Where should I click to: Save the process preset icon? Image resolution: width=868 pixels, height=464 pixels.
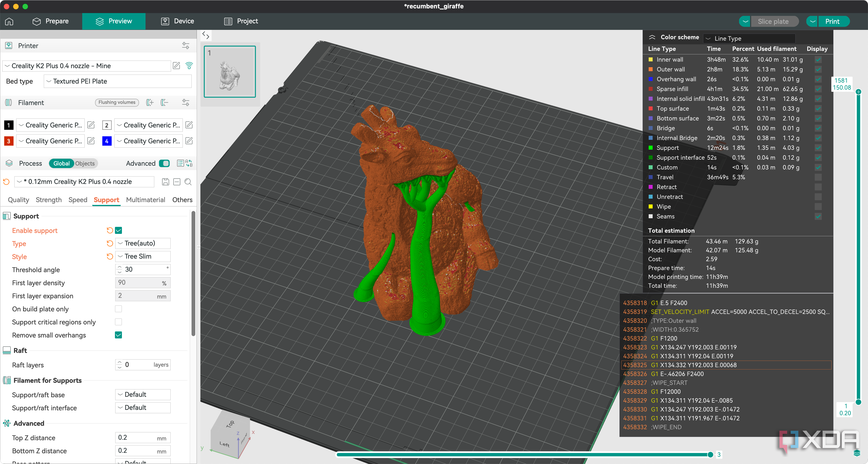pyautogui.click(x=165, y=182)
